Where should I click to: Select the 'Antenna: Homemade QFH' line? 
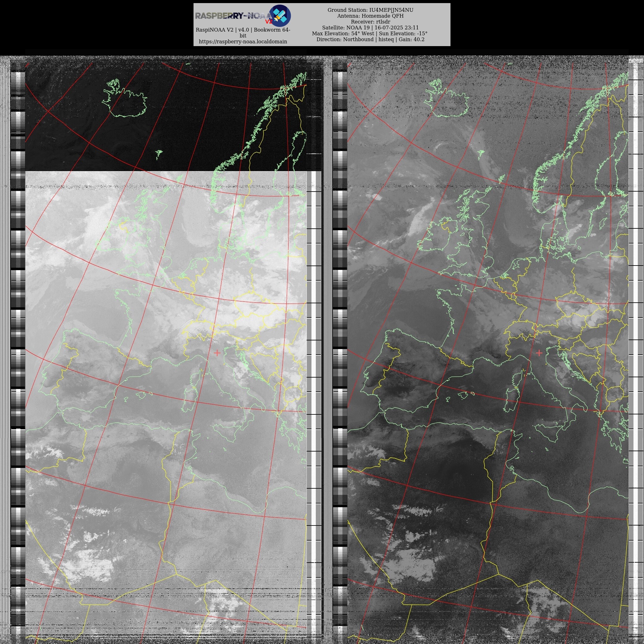[x=370, y=16]
